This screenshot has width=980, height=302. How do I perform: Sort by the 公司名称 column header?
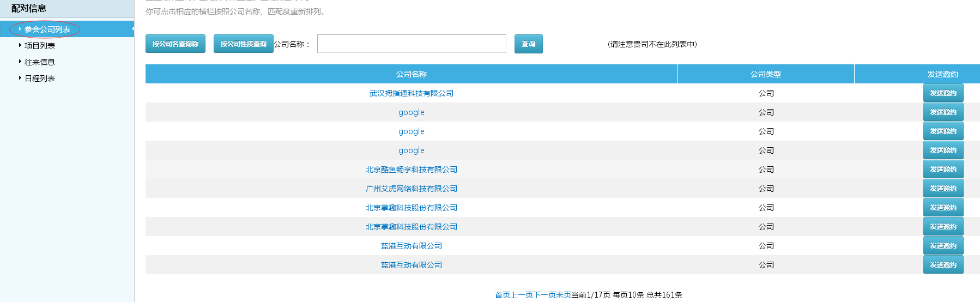(x=411, y=74)
